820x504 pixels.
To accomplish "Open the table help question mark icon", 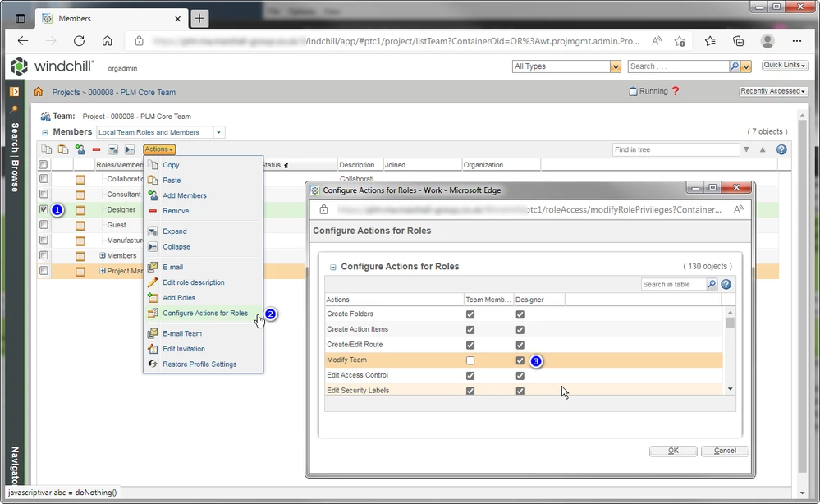I will coord(781,149).
